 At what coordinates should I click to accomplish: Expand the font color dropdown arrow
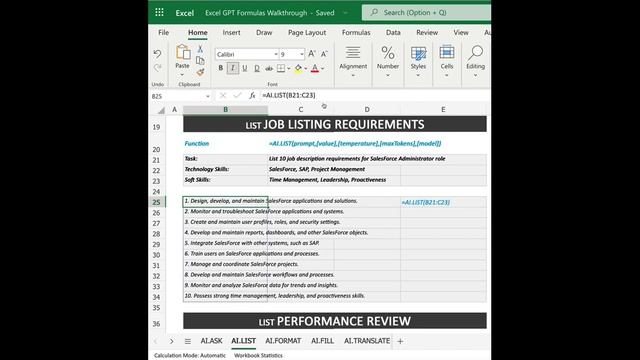[x=322, y=69]
